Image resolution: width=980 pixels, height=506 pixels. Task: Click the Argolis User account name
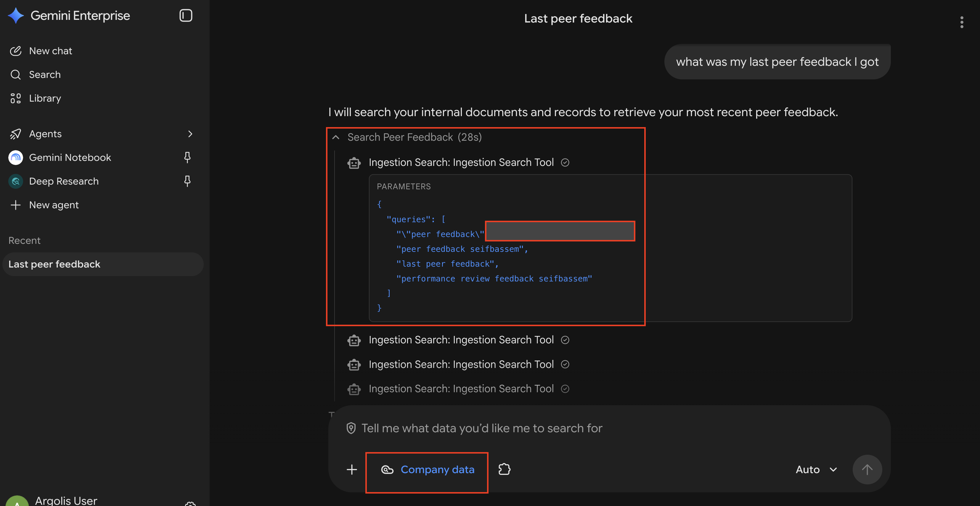66,501
